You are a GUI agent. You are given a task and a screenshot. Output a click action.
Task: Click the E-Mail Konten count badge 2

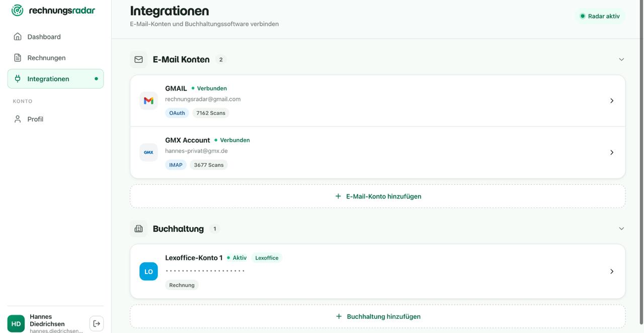pyautogui.click(x=221, y=59)
